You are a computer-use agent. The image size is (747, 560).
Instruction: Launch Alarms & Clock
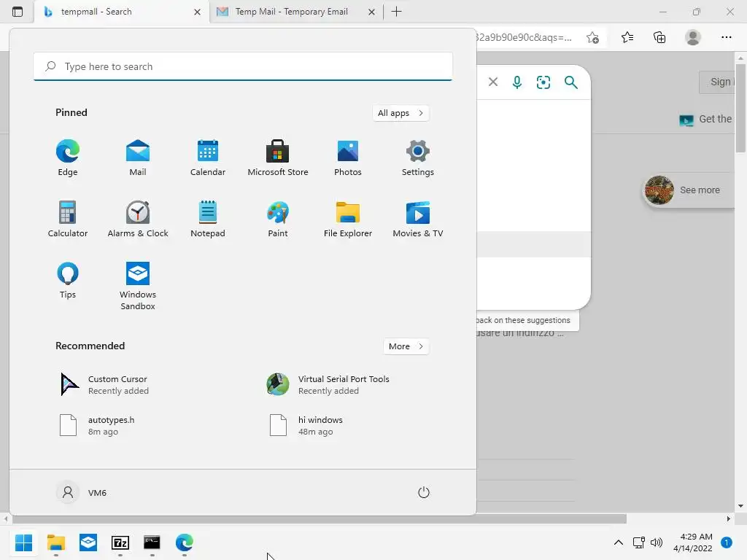tap(138, 219)
